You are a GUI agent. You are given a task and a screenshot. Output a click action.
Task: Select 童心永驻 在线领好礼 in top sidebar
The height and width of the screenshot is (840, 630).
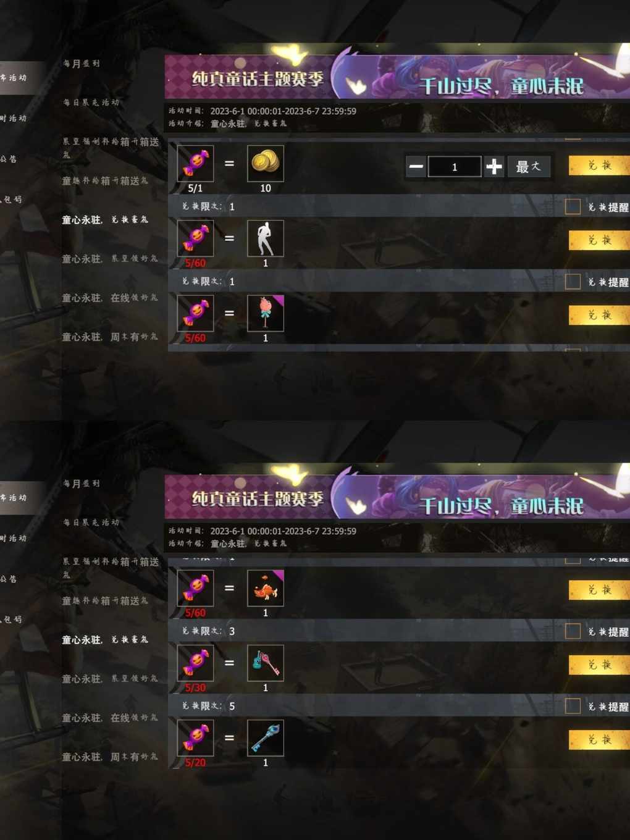pyautogui.click(x=110, y=298)
